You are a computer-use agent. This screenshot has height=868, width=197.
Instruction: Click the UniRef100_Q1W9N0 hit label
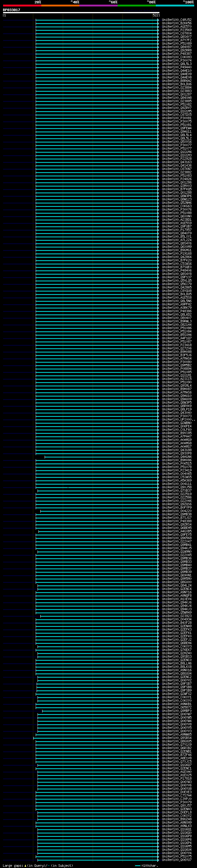[177, 551]
